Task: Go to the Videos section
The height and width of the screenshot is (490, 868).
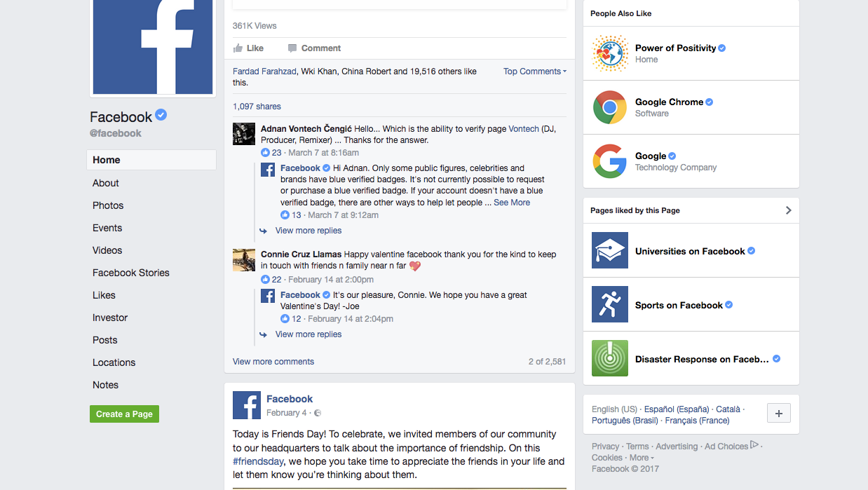Action: [107, 250]
